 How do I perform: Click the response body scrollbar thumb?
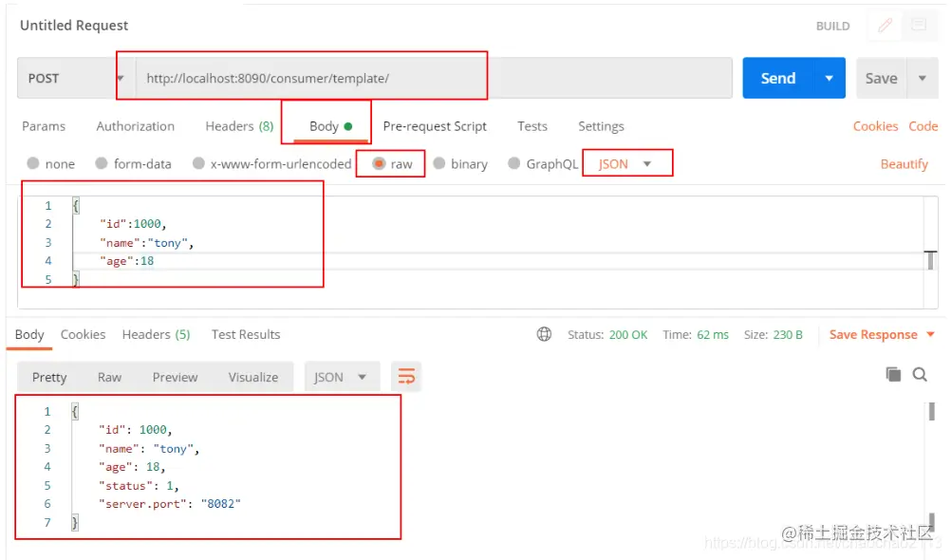point(932,411)
